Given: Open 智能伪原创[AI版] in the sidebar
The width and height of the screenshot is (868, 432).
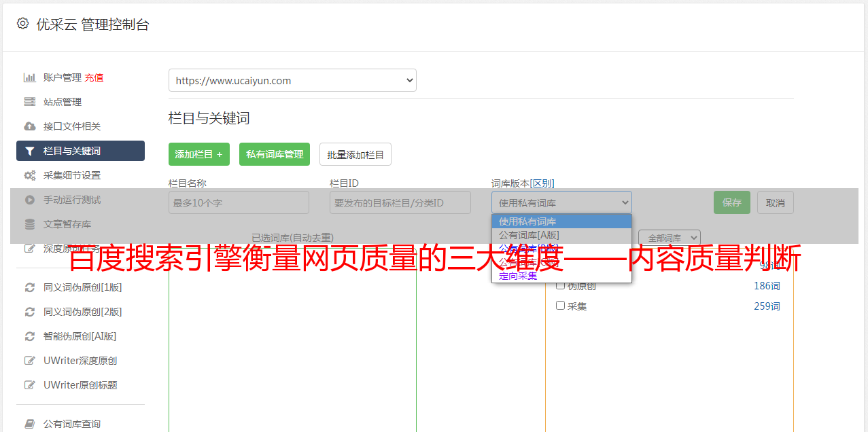Looking at the screenshot, I should pyautogui.click(x=80, y=336).
